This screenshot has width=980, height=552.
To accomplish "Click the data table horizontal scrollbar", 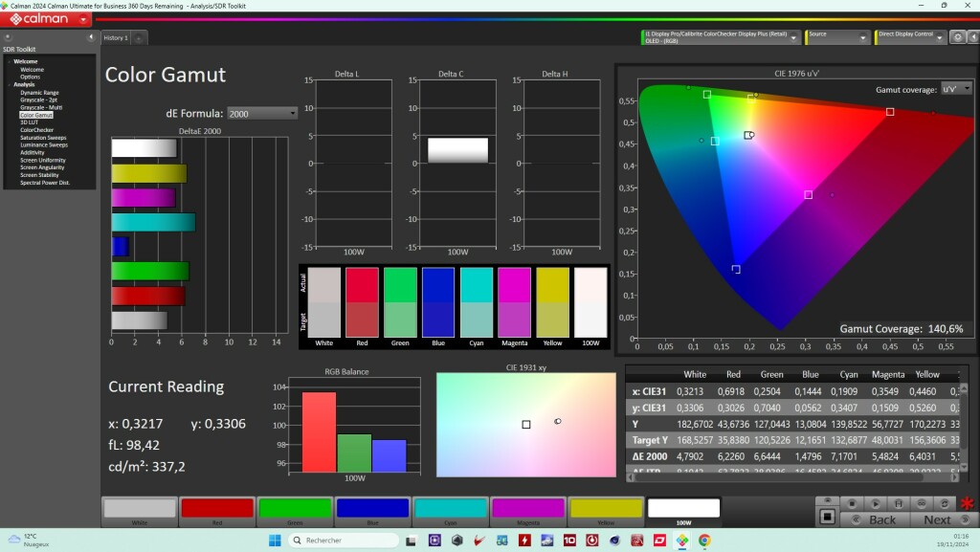I will point(792,477).
